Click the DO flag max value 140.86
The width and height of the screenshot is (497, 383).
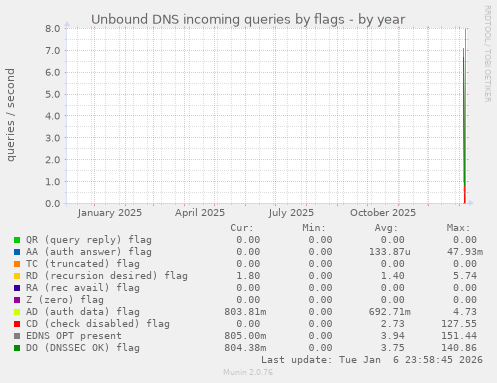point(459,348)
